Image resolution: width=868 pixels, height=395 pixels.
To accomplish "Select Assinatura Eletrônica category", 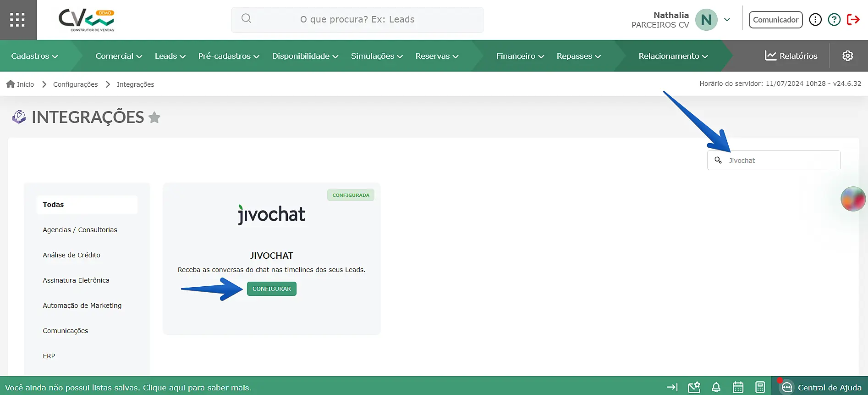I will pyautogui.click(x=76, y=280).
